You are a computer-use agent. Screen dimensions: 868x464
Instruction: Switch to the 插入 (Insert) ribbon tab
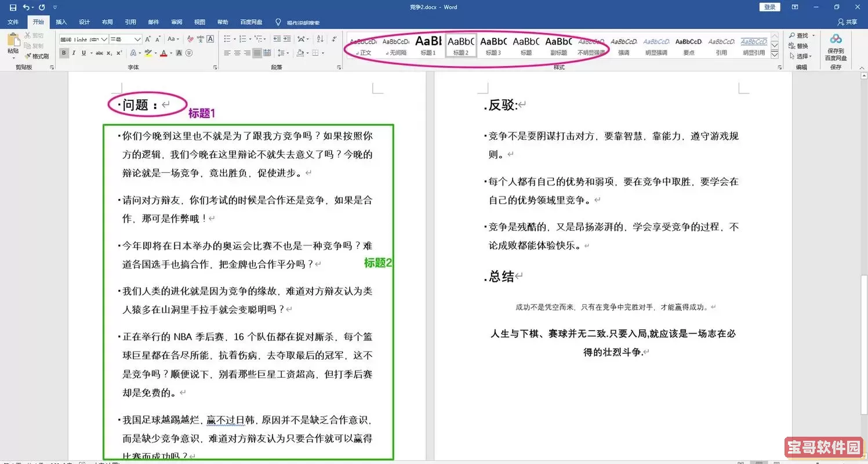tap(61, 21)
